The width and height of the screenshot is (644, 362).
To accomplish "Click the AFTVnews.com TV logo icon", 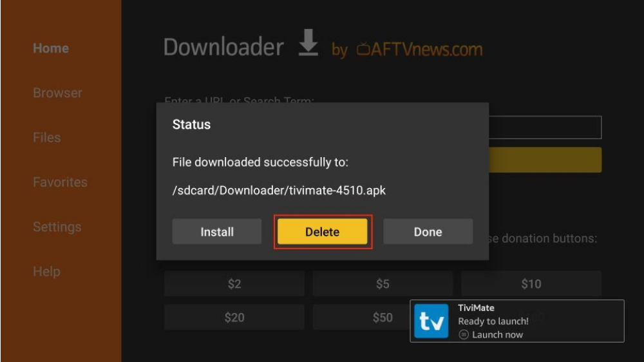I will (x=363, y=49).
